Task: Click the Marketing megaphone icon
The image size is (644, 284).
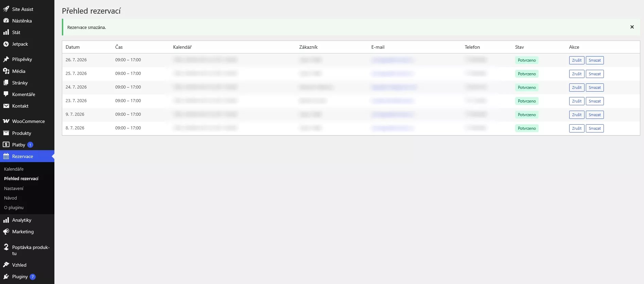Action: pyautogui.click(x=6, y=232)
